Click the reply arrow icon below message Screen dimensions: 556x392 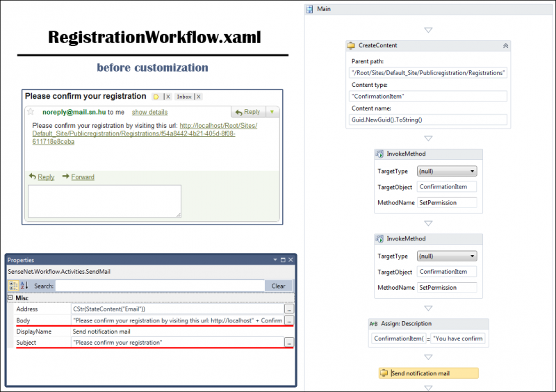pyautogui.click(x=33, y=177)
